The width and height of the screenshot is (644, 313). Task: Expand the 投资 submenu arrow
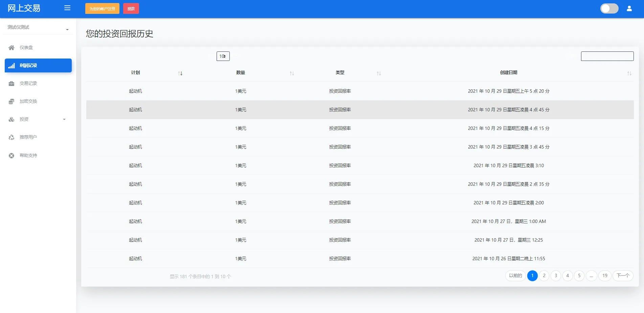pos(64,119)
